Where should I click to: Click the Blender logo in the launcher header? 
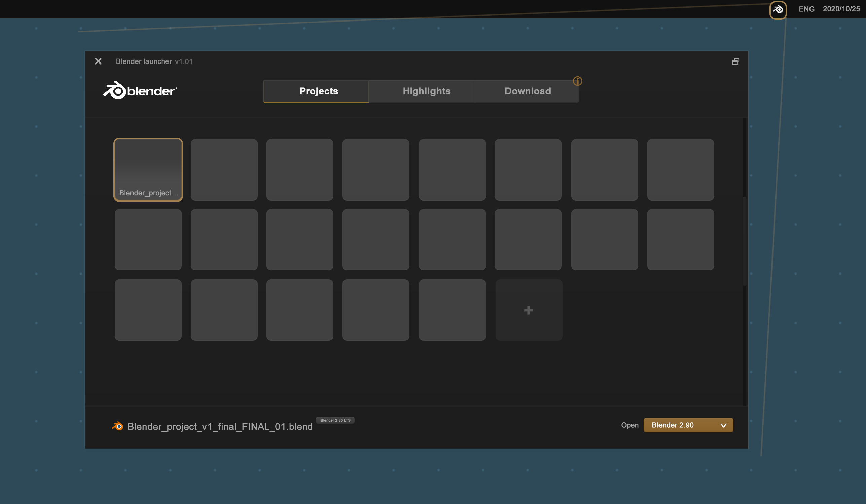pos(140,90)
